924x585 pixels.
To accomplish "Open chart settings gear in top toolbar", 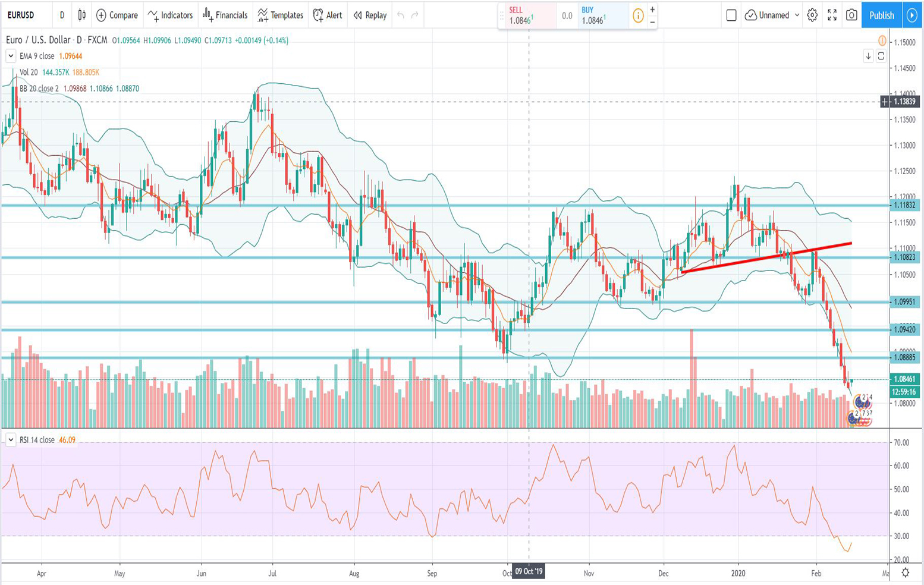I will [x=812, y=15].
